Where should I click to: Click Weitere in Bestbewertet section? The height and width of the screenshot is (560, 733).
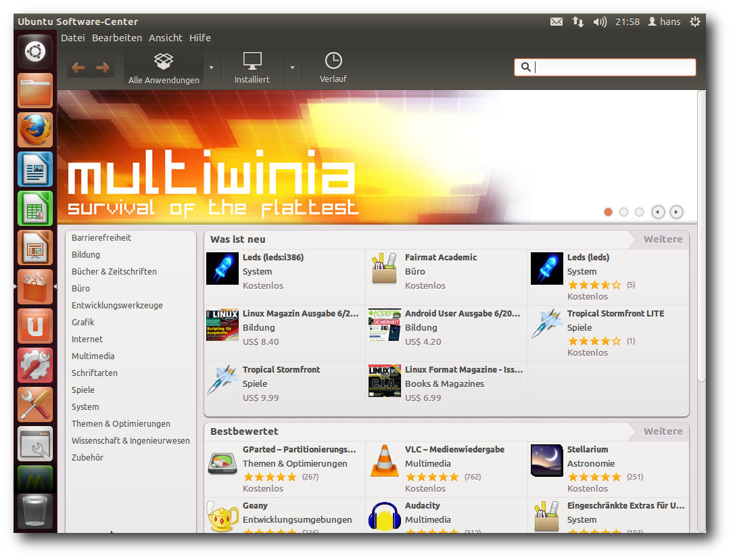tap(663, 431)
